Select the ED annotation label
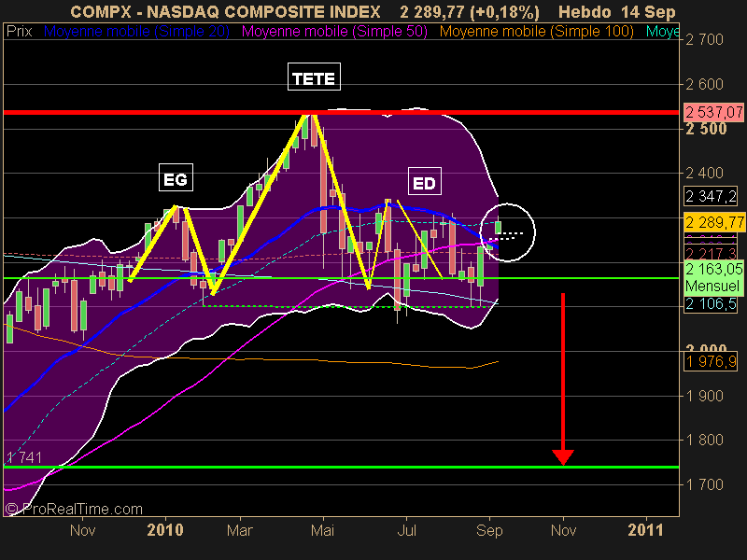This screenshot has height=560, width=747. [425, 181]
